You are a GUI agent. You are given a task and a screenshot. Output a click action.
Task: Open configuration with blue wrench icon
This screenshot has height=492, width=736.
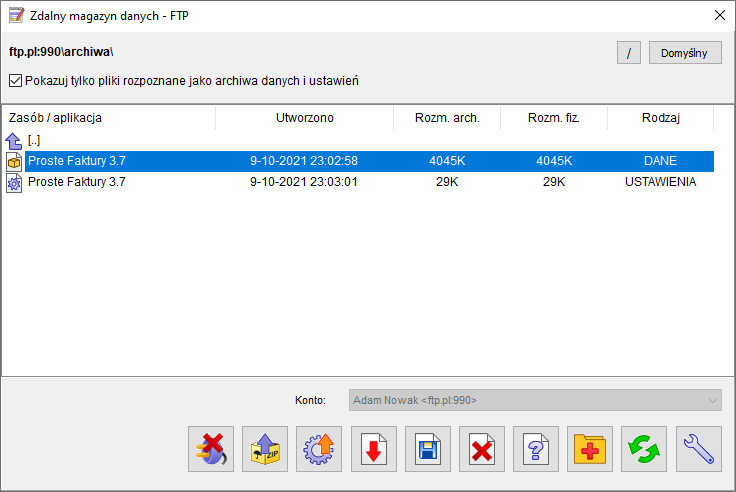click(698, 449)
